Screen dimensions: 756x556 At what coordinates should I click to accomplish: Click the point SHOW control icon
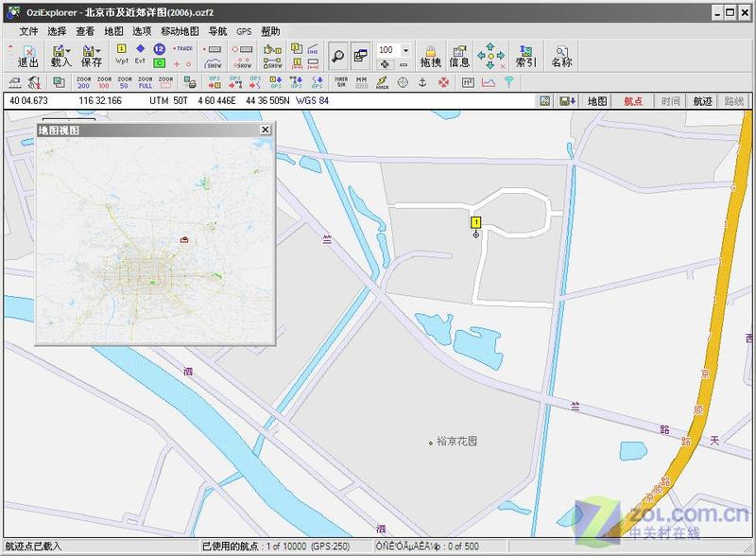tap(242, 63)
